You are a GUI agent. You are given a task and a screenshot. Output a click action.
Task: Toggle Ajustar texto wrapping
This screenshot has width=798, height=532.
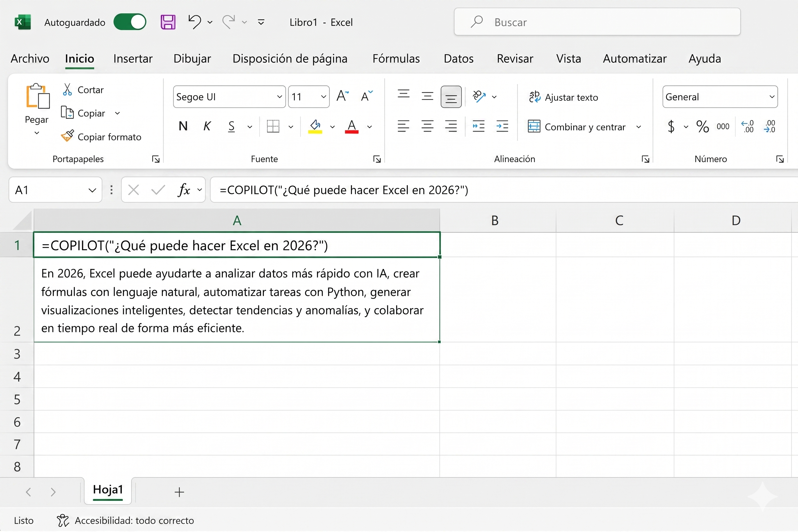(563, 97)
